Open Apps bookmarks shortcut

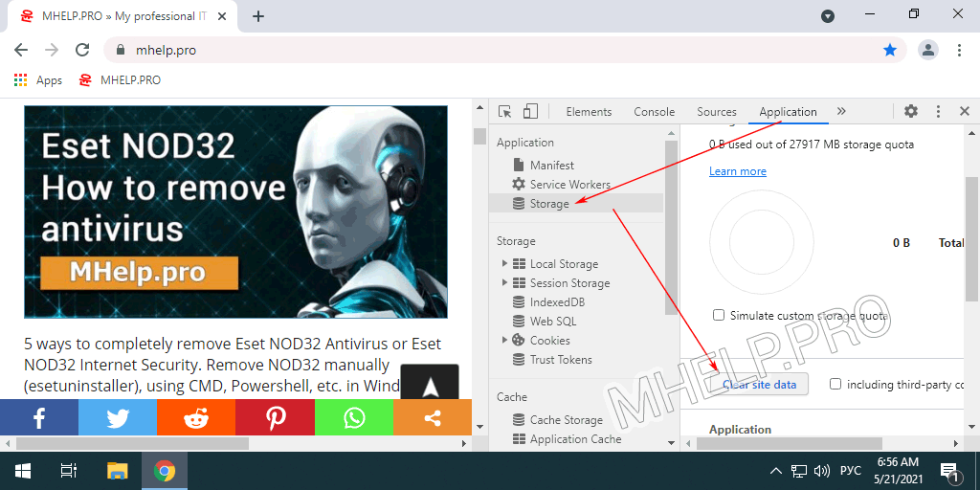pyautogui.click(x=38, y=80)
